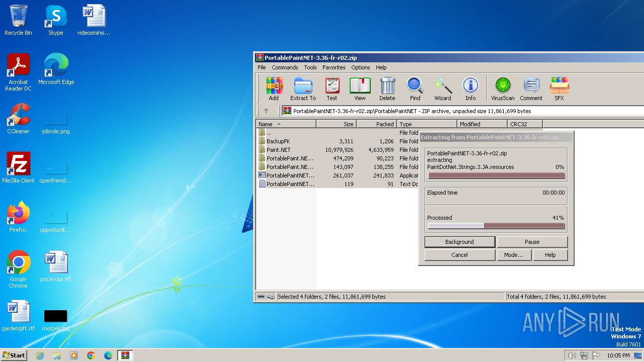
Task: Select the BackupFK folder row
Action: (338, 141)
